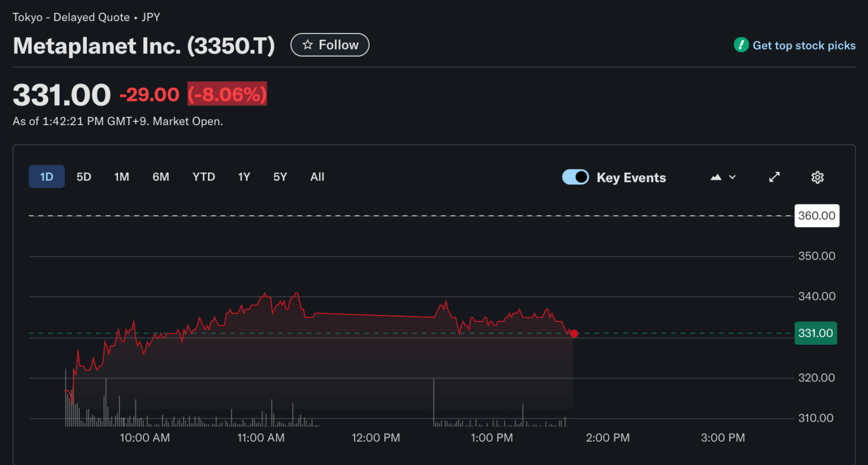Click the 11:00 AM axis label
The image size is (868, 465).
(x=261, y=437)
